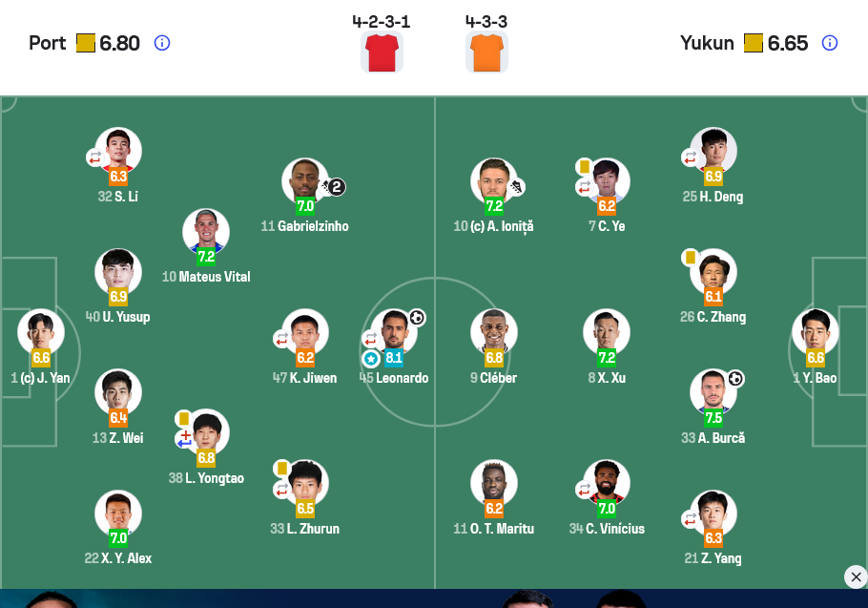Click the red Port 4-2-3-1 jersey icon
This screenshot has width=868, height=608.
coord(382,51)
